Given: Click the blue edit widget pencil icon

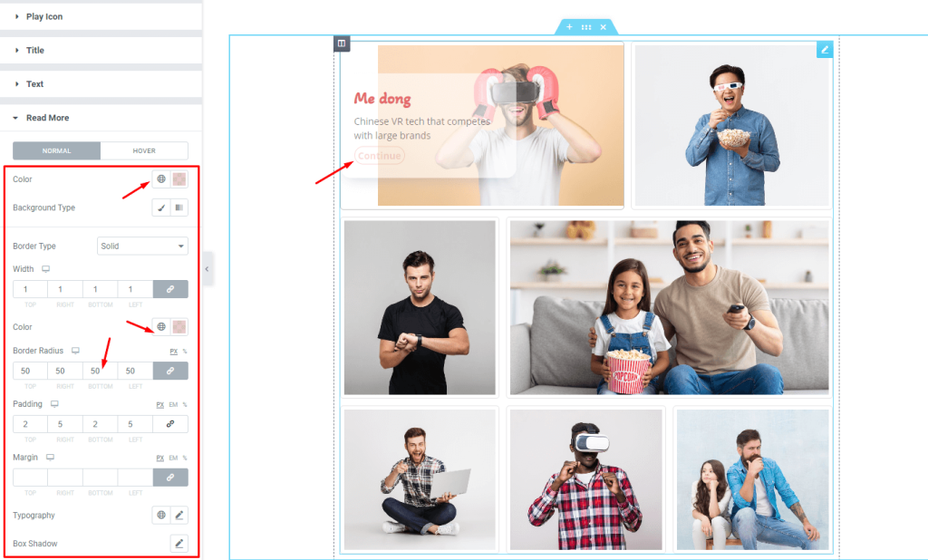Looking at the screenshot, I should coord(825,50).
